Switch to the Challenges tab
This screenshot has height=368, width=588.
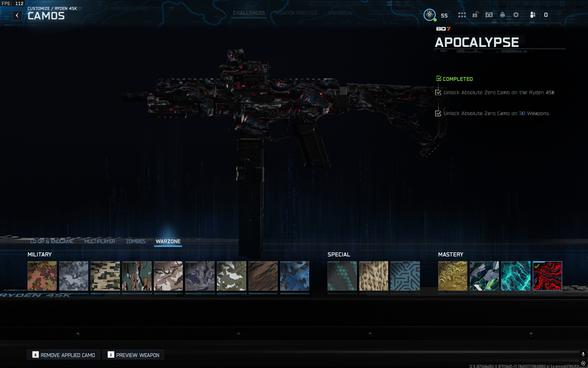click(249, 13)
